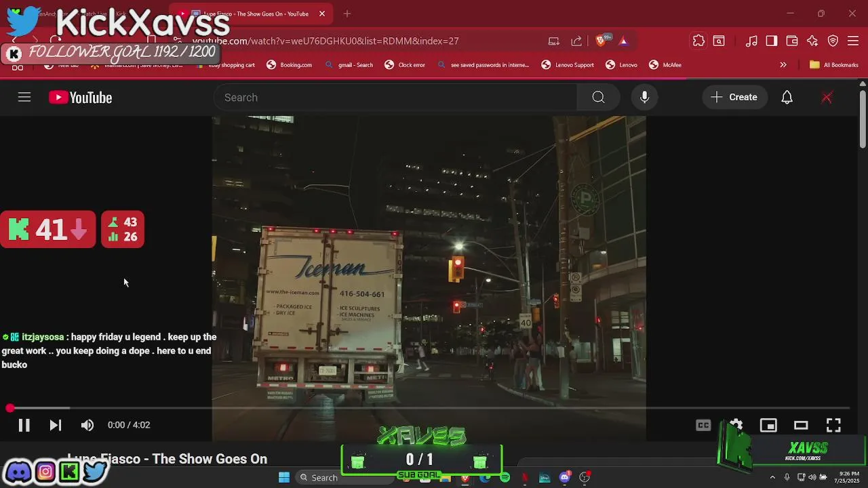Click the browser address bar URL
868x488 pixels.
click(x=325, y=41)
